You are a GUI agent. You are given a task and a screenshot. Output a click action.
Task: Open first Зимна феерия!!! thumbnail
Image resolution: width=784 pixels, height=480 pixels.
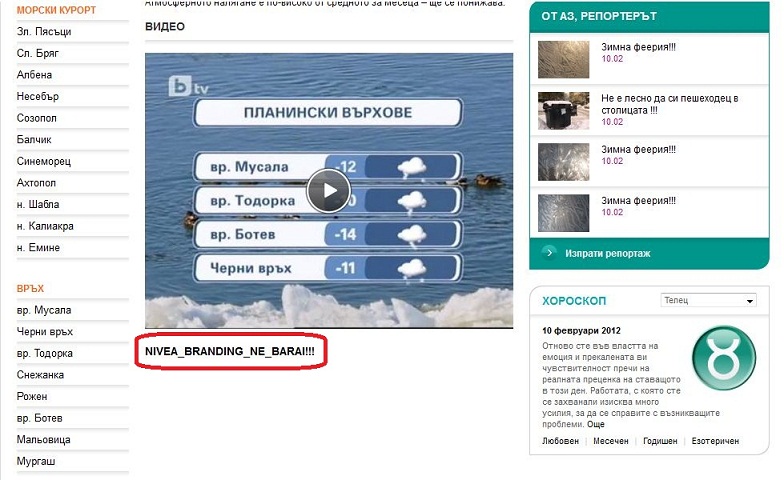(x=566, y=58)
